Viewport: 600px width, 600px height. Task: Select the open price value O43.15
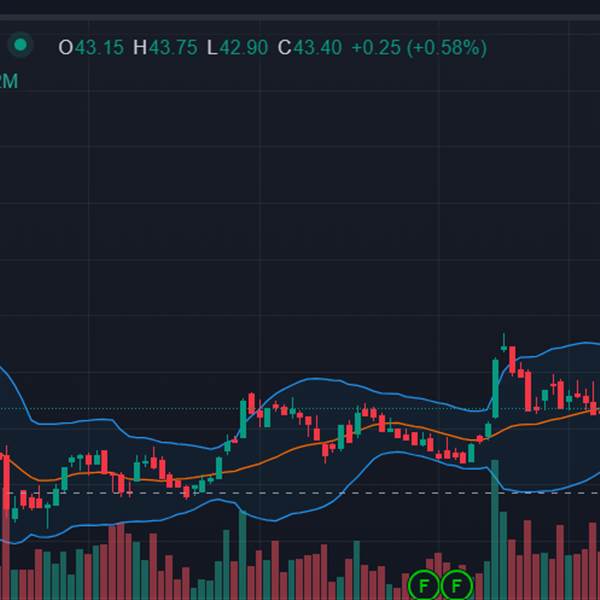[91, 48]
